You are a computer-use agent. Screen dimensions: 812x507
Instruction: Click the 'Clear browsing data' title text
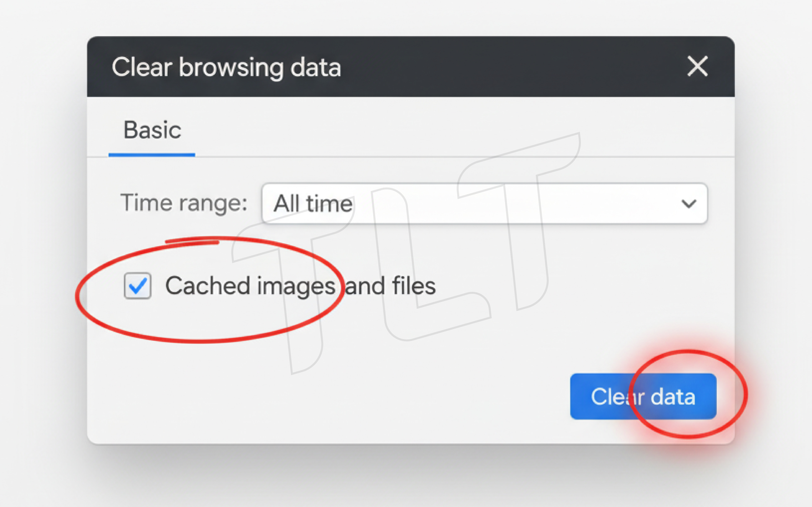pyautogui.click(x=226, y=67)
